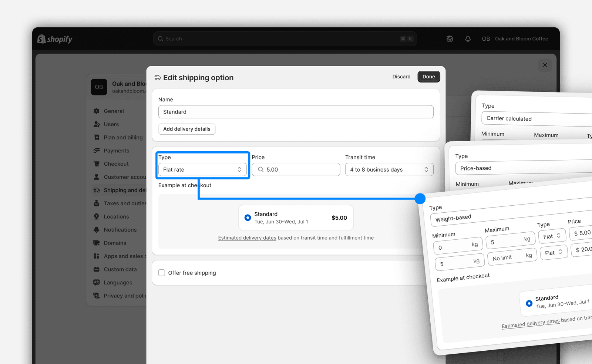Viewport: 592px width, 364px height.
Task: Open the Carrier calculated Type dropdown
Action: [536, 119]
